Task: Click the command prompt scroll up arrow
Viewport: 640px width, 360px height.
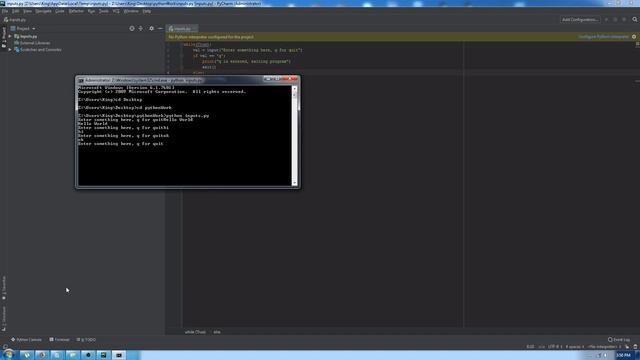Action: tap(294, 89)
